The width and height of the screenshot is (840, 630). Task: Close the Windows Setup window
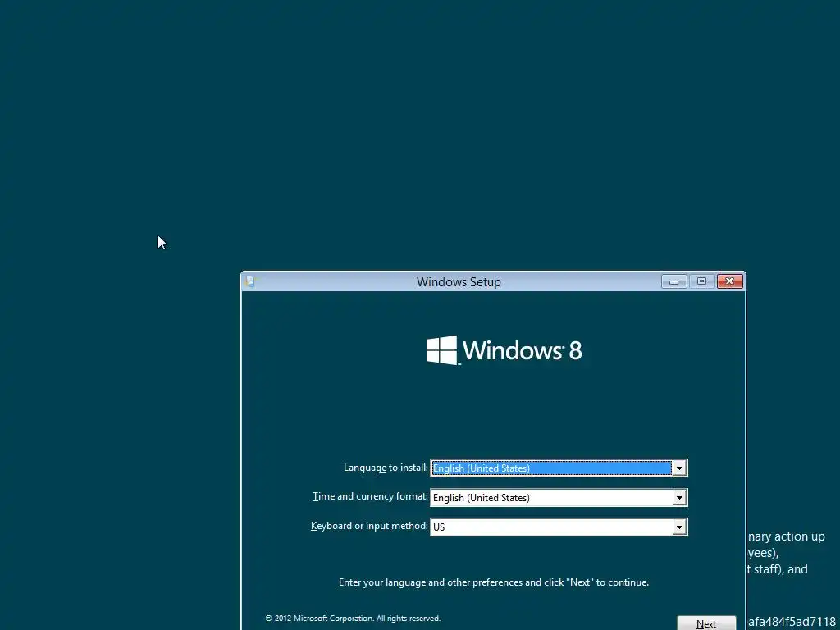pos(729,281)
